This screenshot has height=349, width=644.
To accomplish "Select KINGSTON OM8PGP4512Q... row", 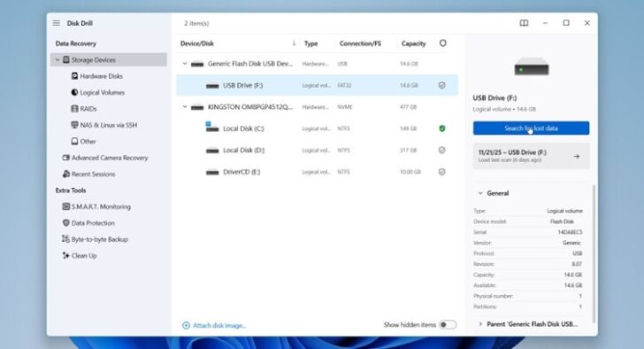I will tap(317, 107).
